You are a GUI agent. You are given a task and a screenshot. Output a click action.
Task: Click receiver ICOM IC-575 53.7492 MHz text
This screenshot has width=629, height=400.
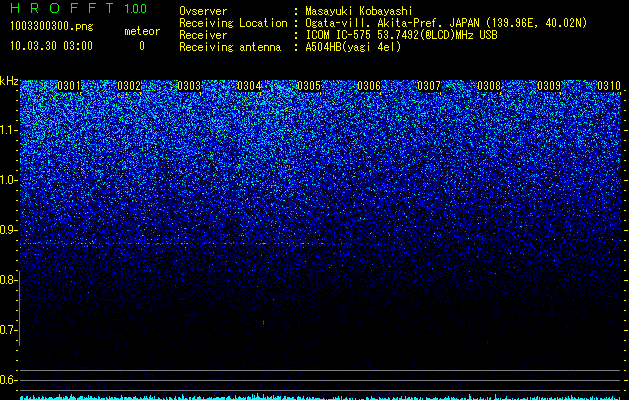coord(401,35)
